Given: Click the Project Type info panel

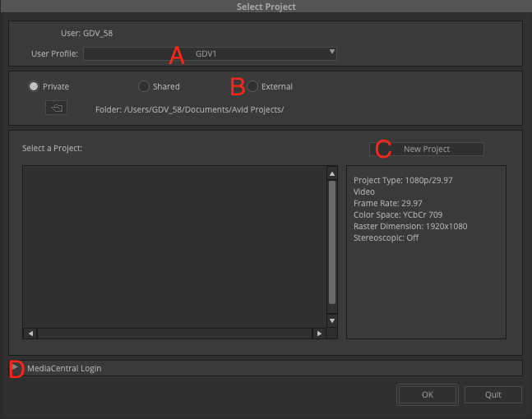Looking at the screenshot, I should (x=426, y=252).
